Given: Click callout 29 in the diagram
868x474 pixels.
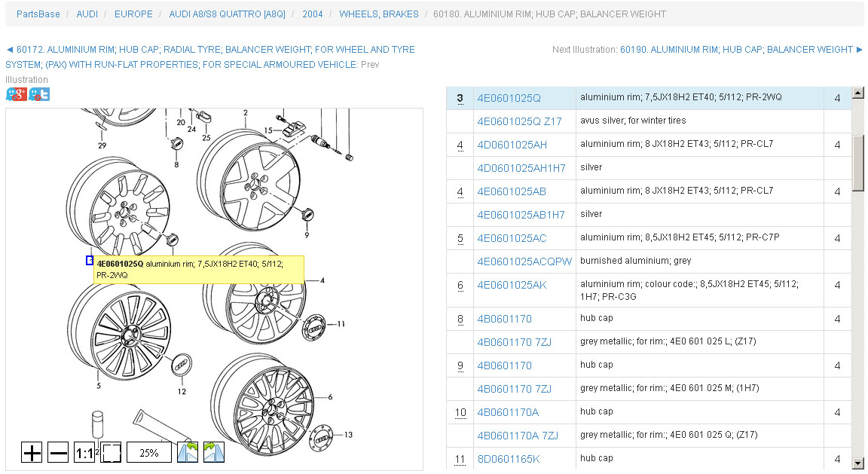Looking at the screenshot, I should point(102,145).
